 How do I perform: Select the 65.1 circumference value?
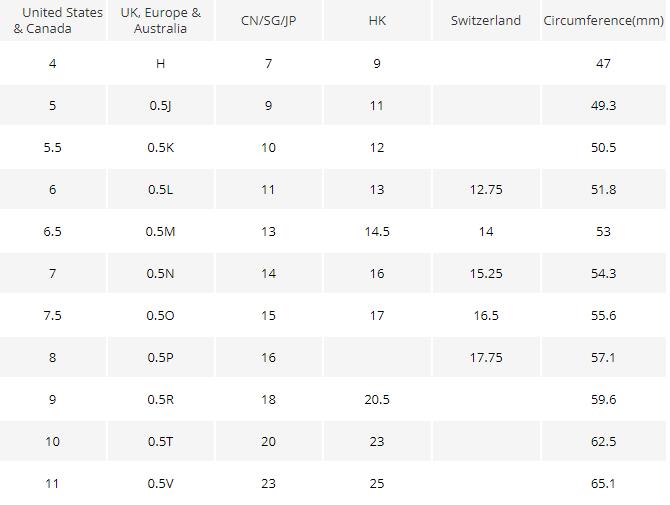(603, 484)
